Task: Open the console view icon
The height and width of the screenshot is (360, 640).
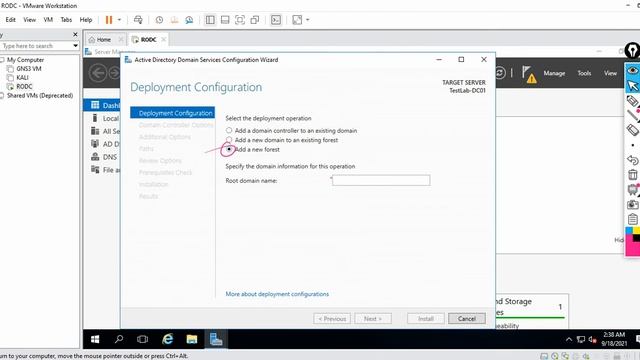Action: click(x=276, y=20)
